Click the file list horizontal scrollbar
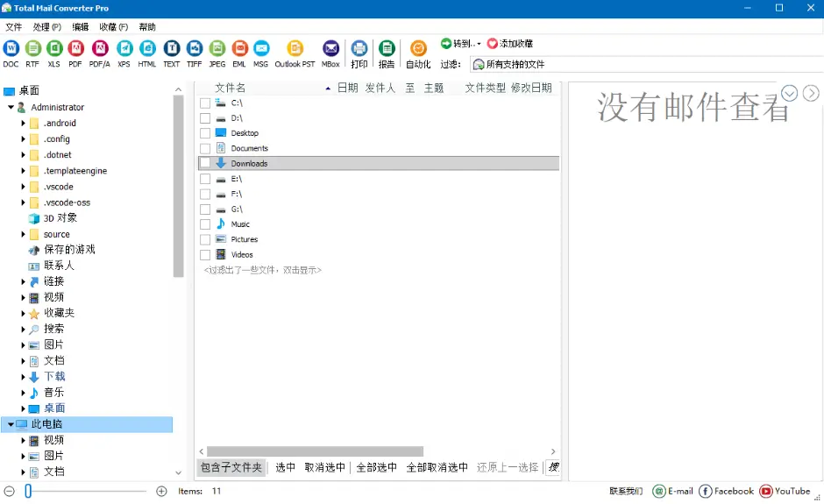Viewport: 824px width, 504px height. [315, 451]
